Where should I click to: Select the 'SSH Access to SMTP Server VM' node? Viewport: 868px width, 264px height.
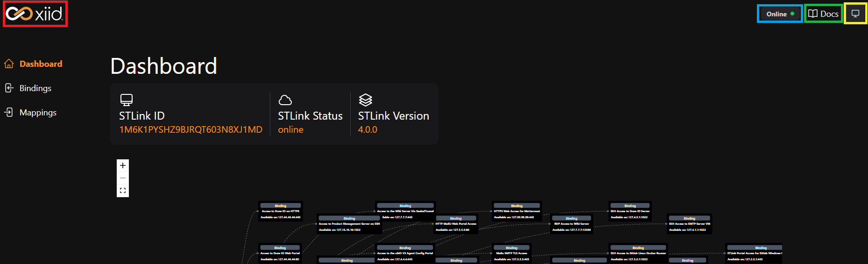(x=689, y=224)
